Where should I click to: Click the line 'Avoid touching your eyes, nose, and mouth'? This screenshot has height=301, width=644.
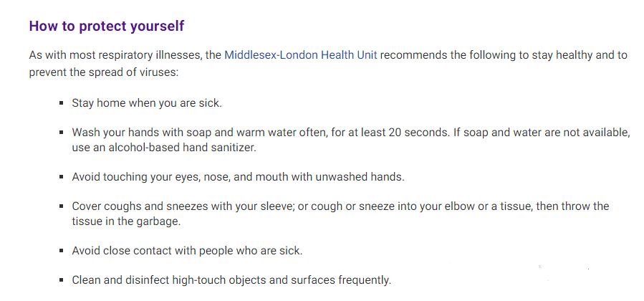point(239,177)
